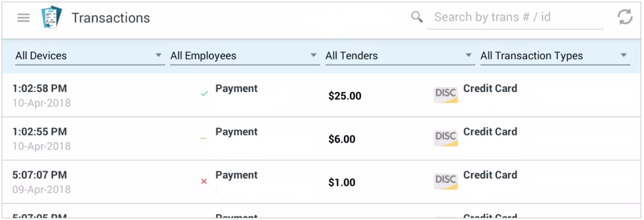Click the orange pending dots status icon
Image resolution: width=644 pixels, height=220 pixels.
pyautogui.click(x=203, y=139)
